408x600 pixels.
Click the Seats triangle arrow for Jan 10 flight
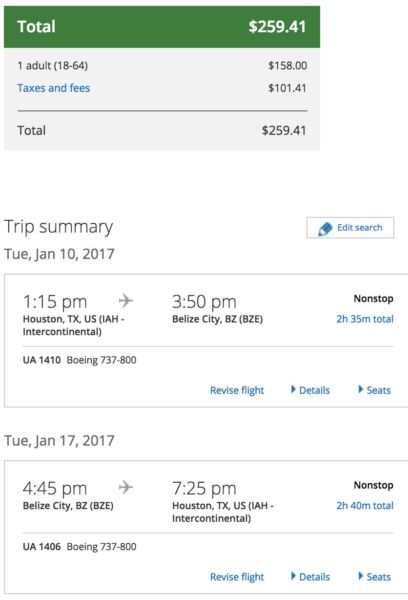click(361, 390)
